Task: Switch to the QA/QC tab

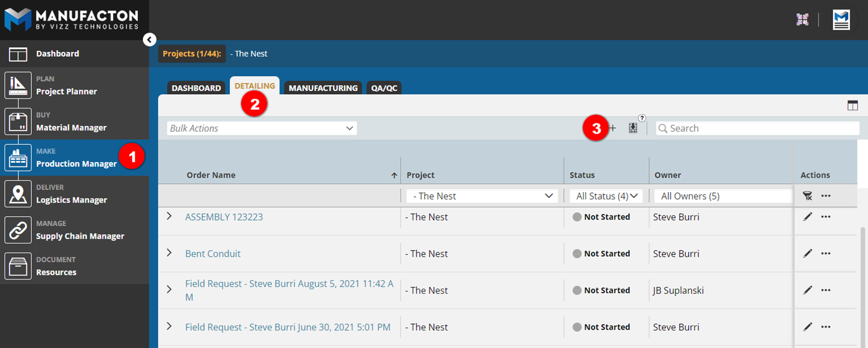Action: [x=384, y=88]
